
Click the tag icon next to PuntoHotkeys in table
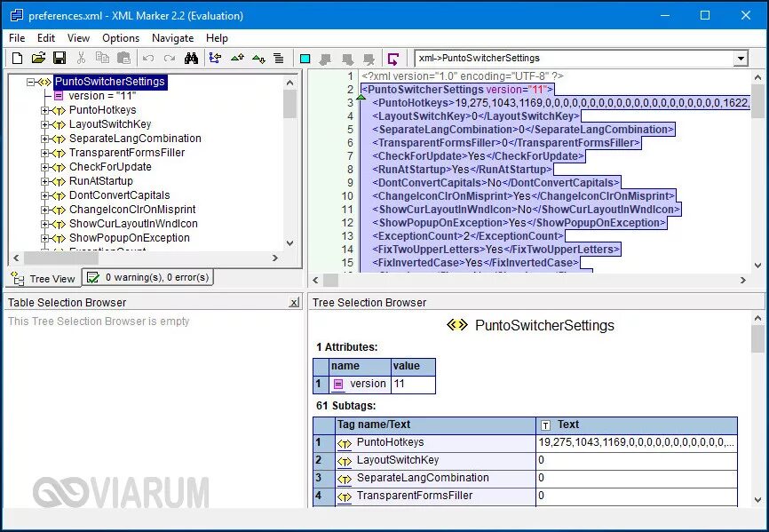tap(345, 444)
